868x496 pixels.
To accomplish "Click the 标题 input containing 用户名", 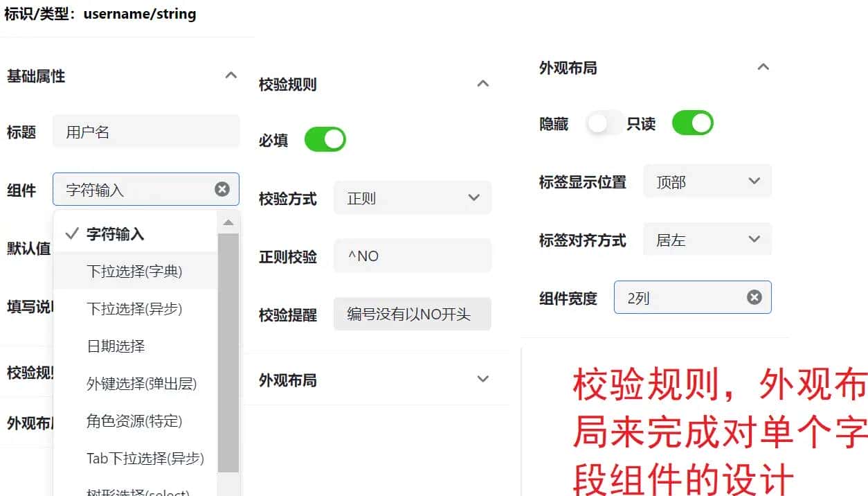I will pyautogui.click(x=145, y=131).
